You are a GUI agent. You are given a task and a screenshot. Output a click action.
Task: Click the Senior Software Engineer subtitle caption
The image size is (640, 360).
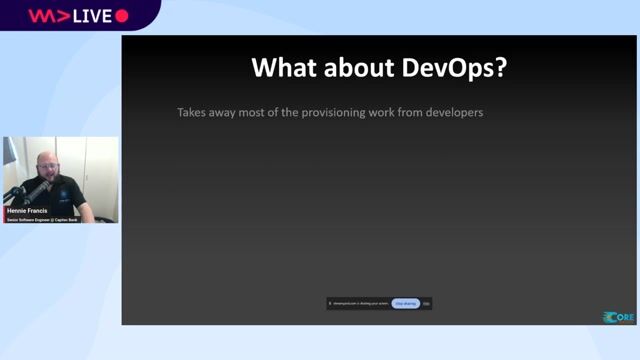(42, 220)
